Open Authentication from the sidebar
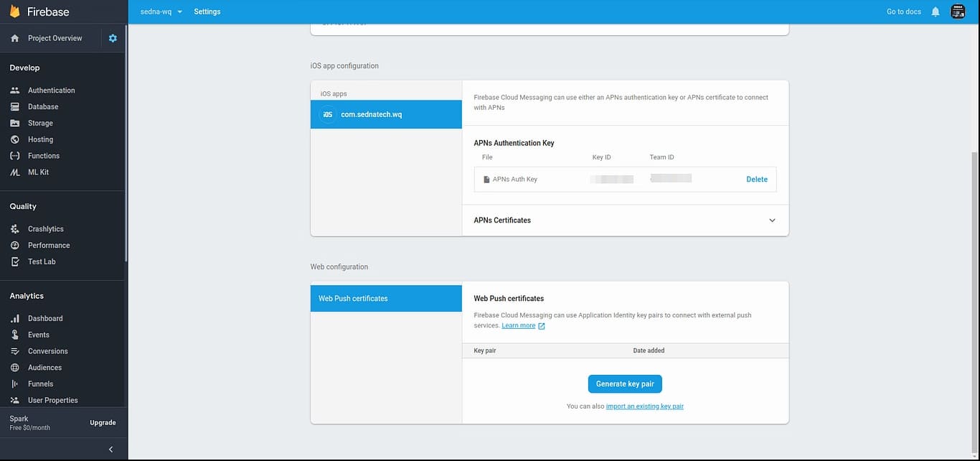The image size is (980, 461). pos(51,90)
